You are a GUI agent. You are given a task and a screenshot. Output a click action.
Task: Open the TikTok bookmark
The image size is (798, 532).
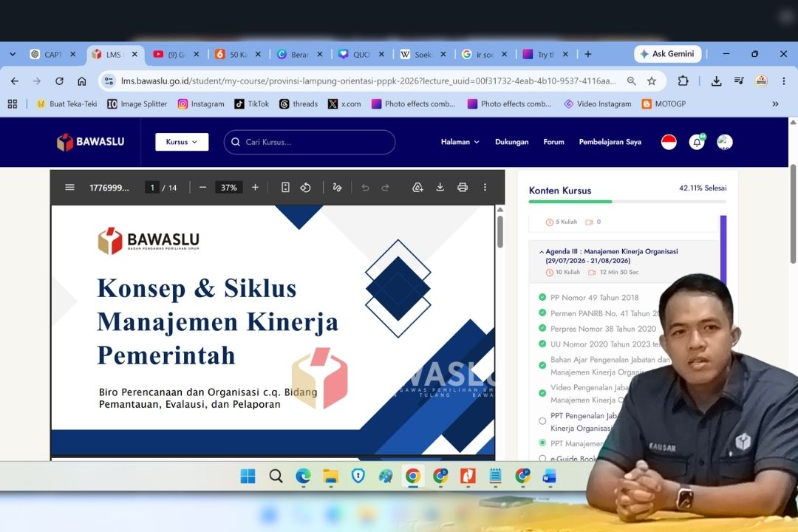[x=252, y=104]
